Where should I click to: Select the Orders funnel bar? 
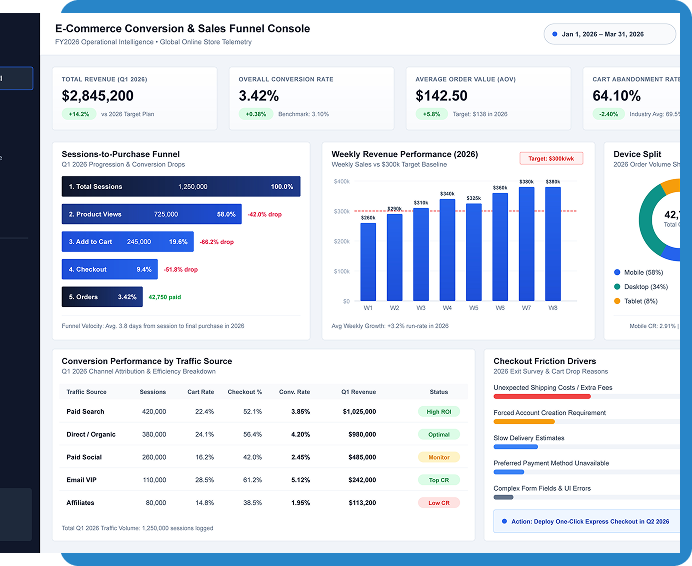tap(102, 297)
